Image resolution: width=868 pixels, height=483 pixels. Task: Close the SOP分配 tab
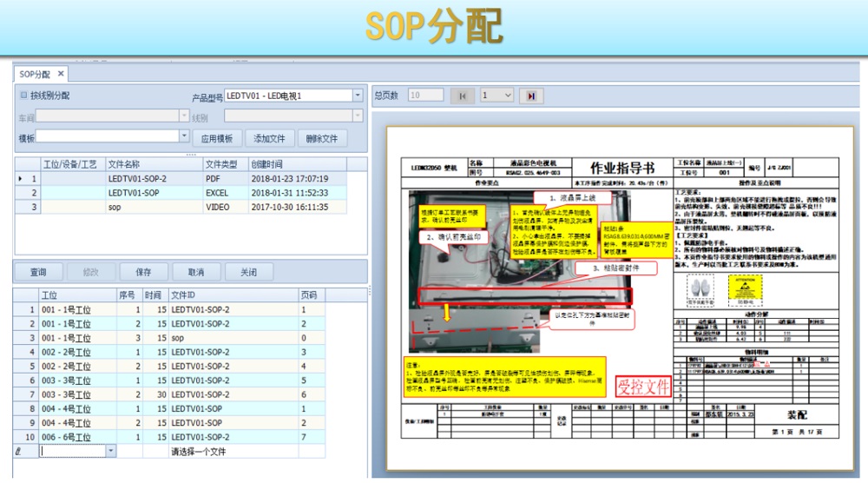(61, 74)
